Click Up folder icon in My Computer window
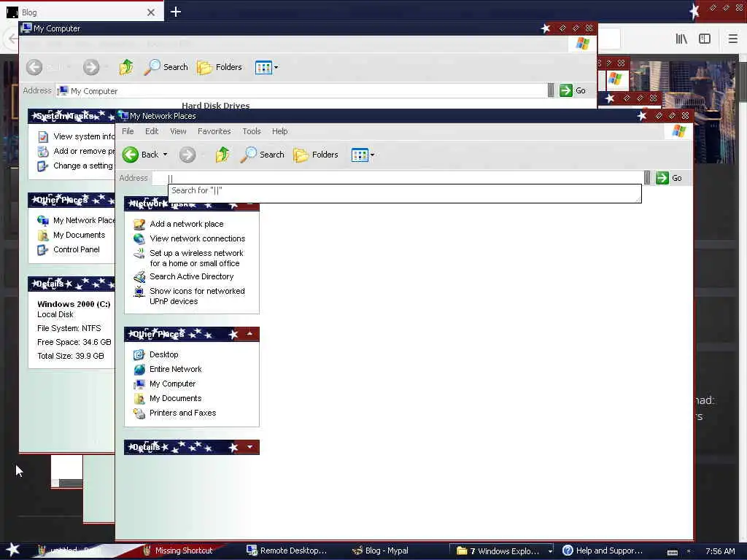This screenshot has width=747, height=560. tap(126, 67)
